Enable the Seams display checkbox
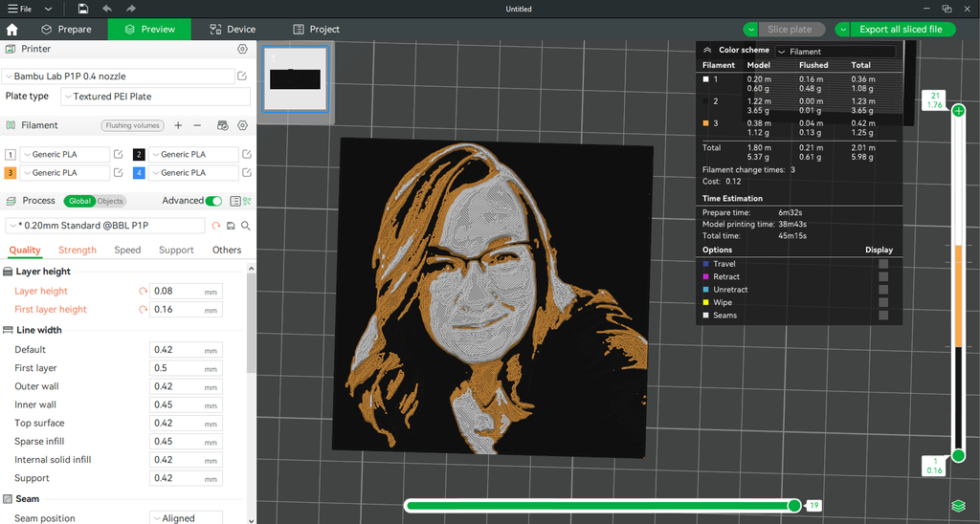Viewport: 980px width, 524px height. click(883, 316)
